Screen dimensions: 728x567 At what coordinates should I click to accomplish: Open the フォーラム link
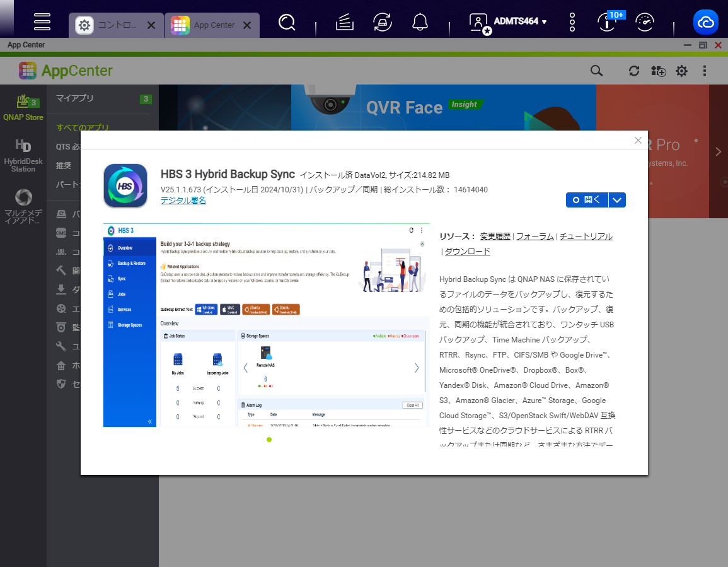535,236
